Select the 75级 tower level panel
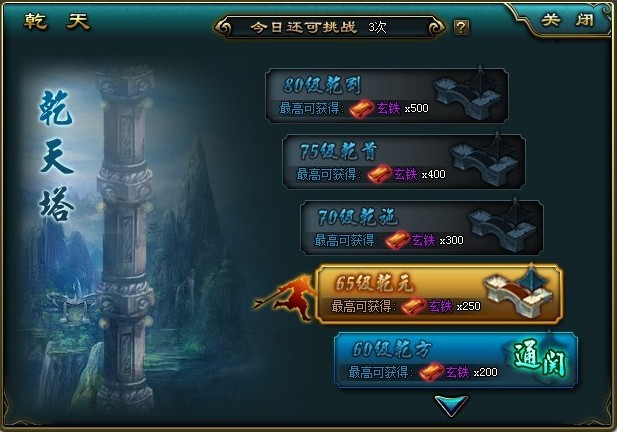617x432 pixels. pyautogui.click(x=404, y=161)
